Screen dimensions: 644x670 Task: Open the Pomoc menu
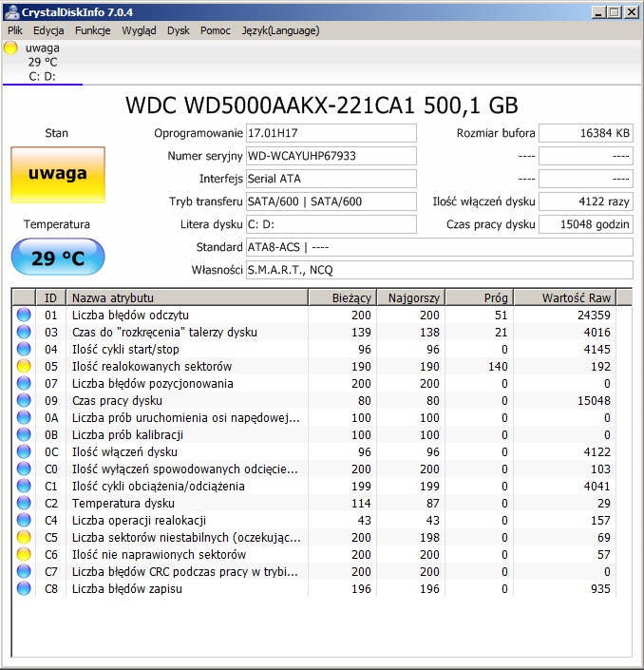[x=216, y=30]
